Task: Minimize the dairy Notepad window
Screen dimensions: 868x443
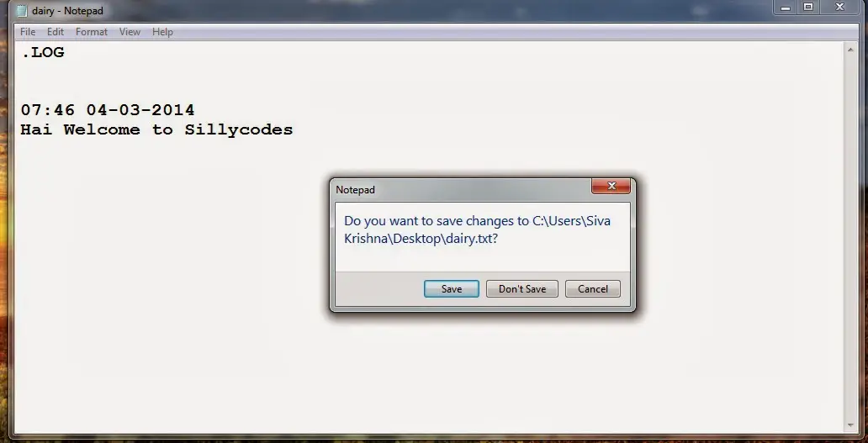Action: [x=786, y=8]
